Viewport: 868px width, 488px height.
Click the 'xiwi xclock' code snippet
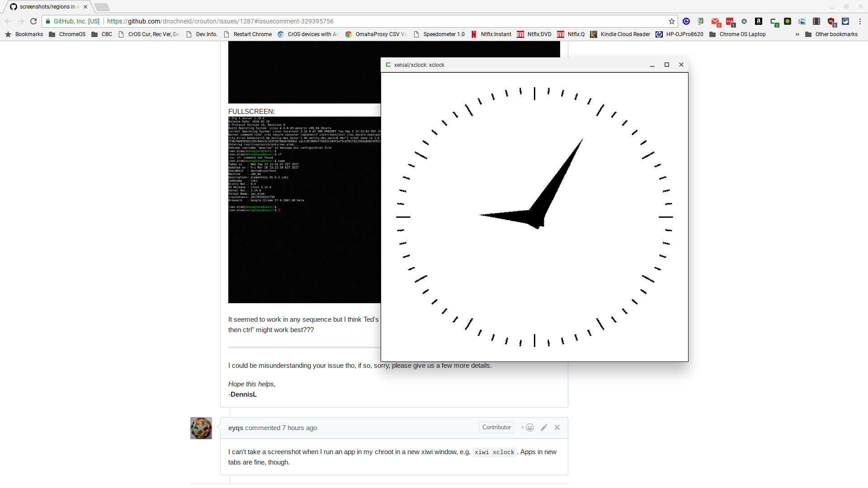click(494, 452)
